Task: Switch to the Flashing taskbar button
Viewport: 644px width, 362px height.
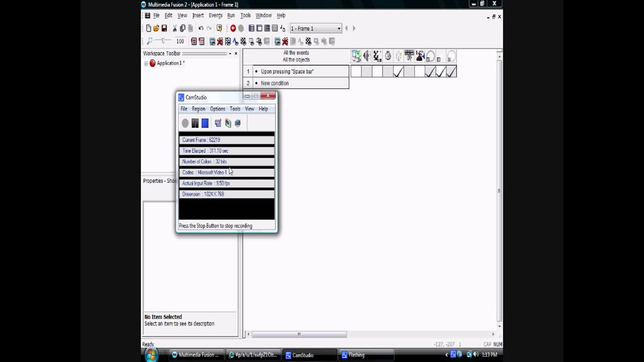Action: 366,355
